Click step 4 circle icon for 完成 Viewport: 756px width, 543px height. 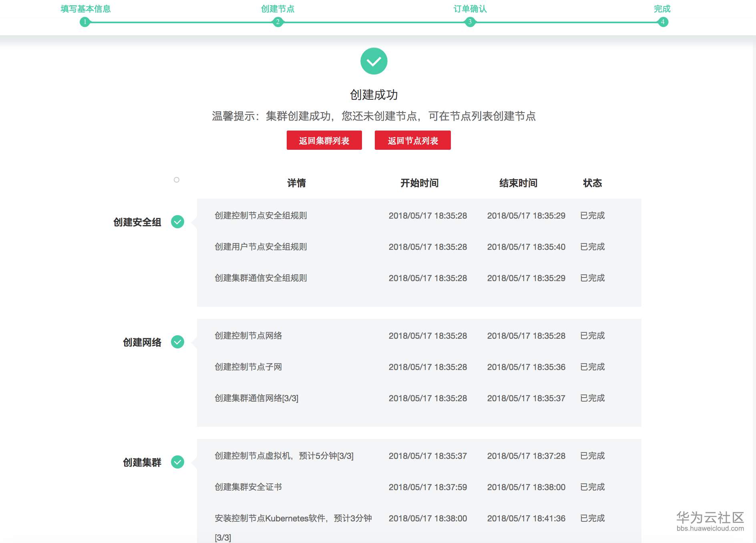[x=664, y=23]
